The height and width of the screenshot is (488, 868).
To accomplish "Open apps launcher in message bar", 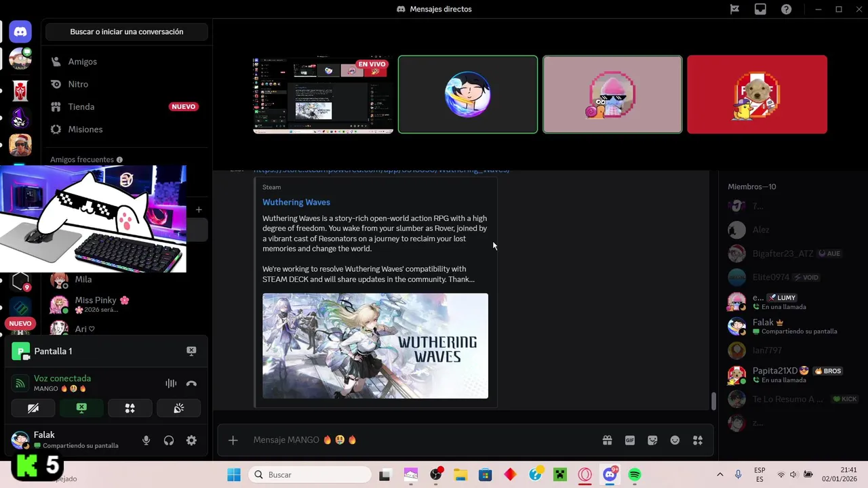I will point(698,441).
